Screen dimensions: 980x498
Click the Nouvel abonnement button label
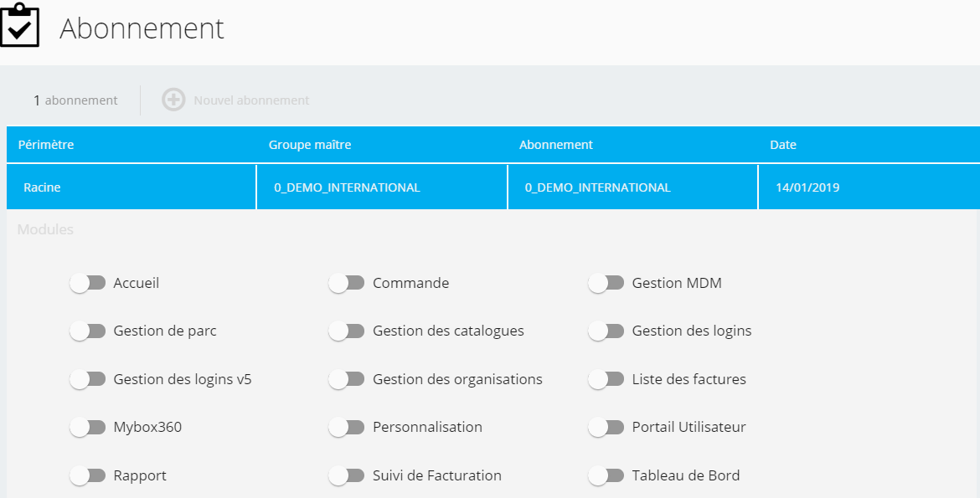(251, 100)
